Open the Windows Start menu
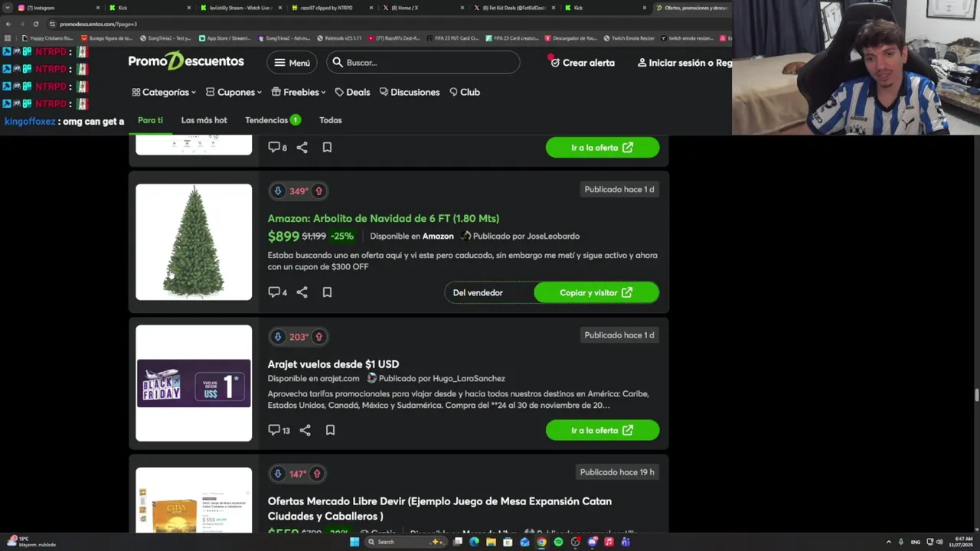 pos(354,542)
